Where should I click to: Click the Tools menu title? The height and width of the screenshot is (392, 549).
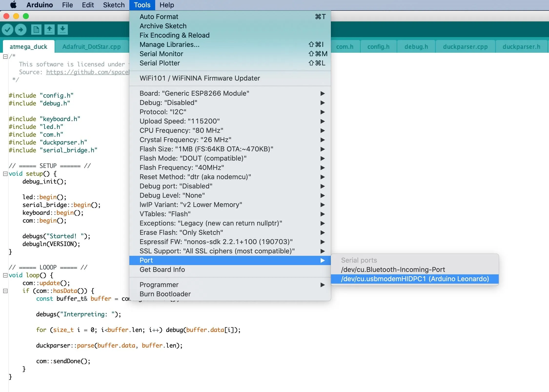tap(142, 5)
